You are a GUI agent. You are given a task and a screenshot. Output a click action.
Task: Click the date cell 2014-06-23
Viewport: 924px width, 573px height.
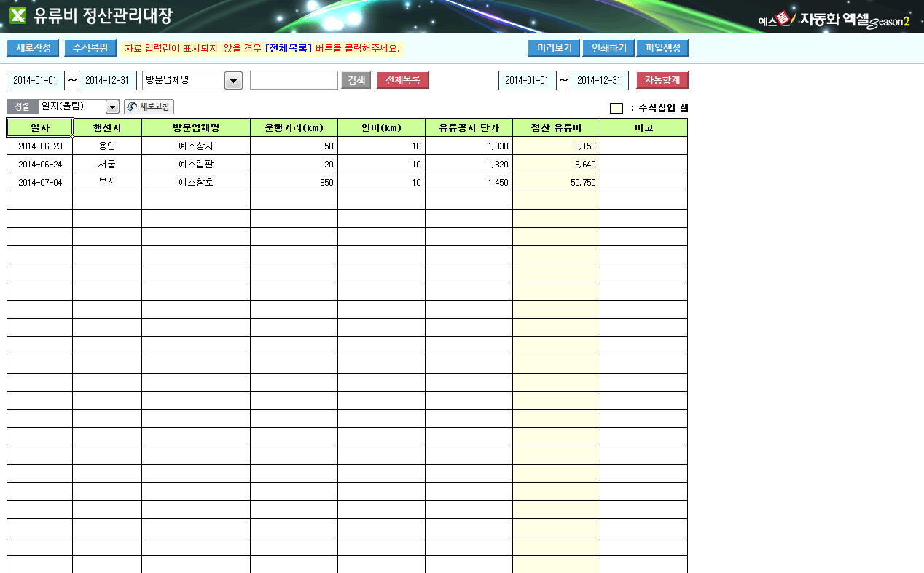pyautogui.click(x=39, y=146)
